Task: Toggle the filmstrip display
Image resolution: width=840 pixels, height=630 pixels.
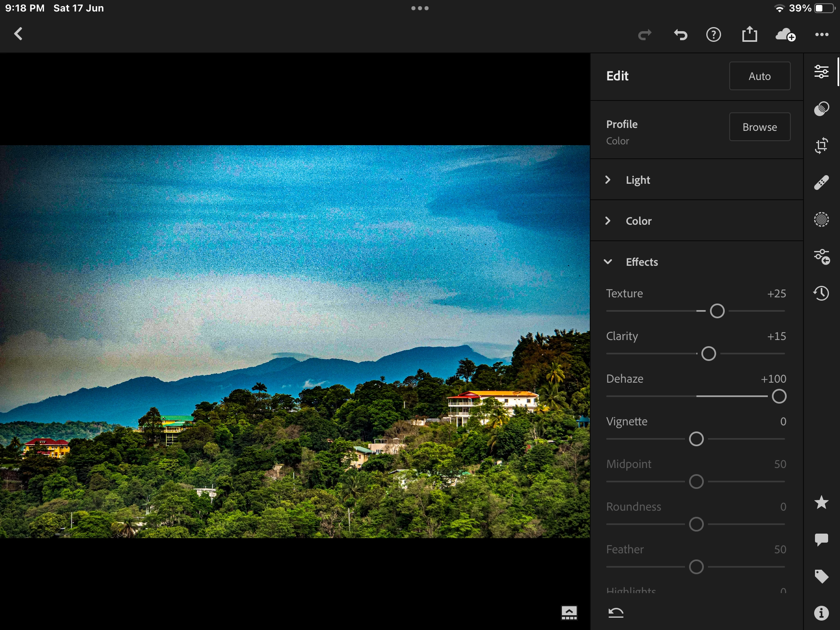Action: tap(569, 613)
